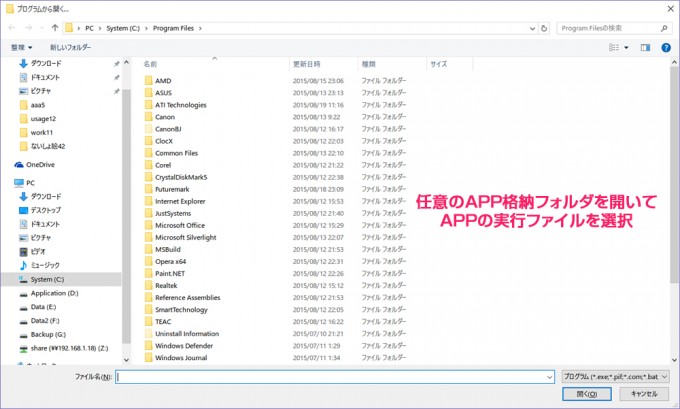The image size is (680, 409).
Task: Toggle the preview pane icon
Action: click(645, 47)
